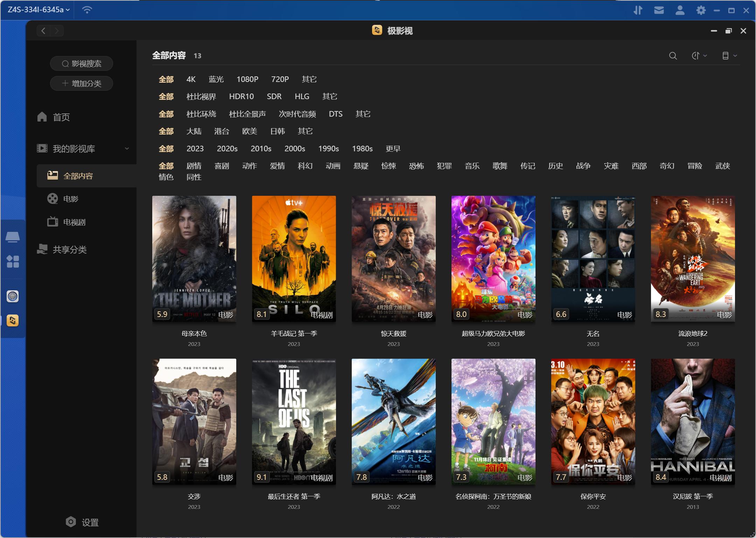Open the search icon in 极影视 toolbar
This screenshot has height=538, width=756.
(x=672, y=55)
